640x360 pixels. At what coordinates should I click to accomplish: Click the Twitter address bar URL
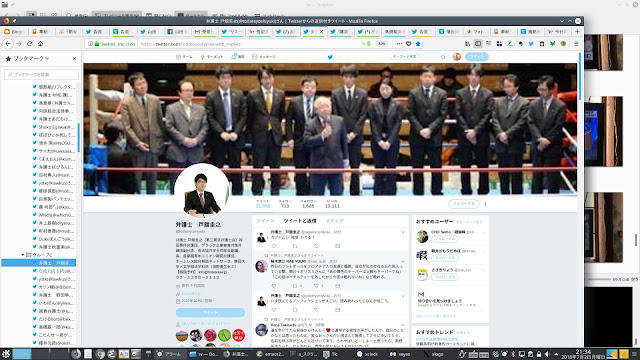[x=191, y=44]
